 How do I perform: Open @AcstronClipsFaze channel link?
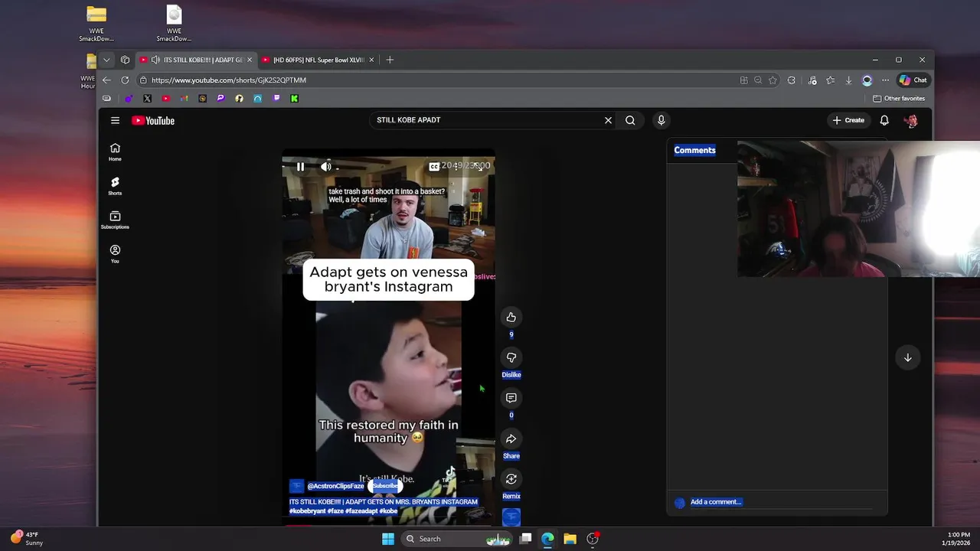point(335,486)
